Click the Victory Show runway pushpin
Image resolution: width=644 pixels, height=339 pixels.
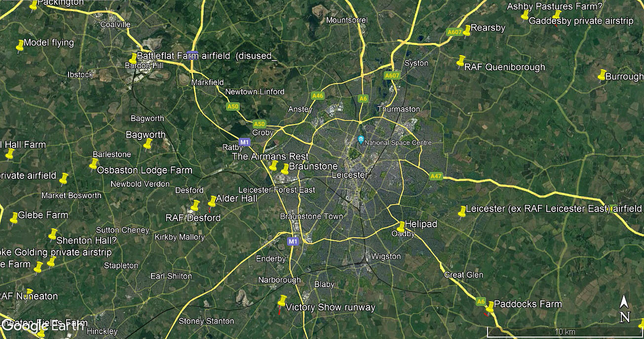282,301
